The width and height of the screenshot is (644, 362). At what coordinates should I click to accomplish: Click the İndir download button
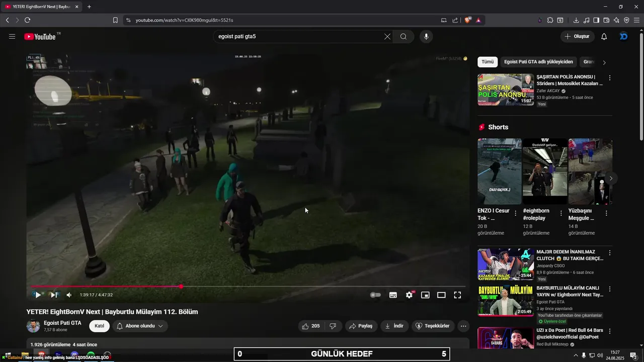point(394,326)
